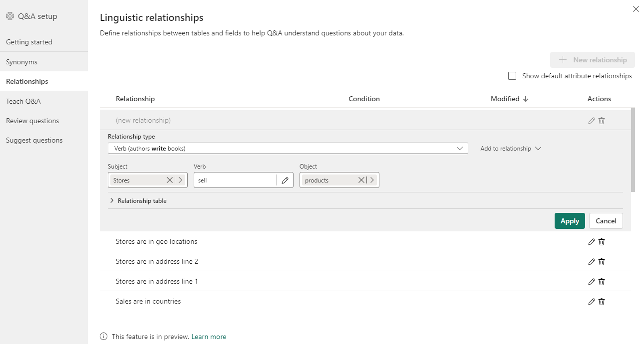Click the relationships list vertical scrollbar
Viewport: 644px width, 344px height.
pos(633,150)
